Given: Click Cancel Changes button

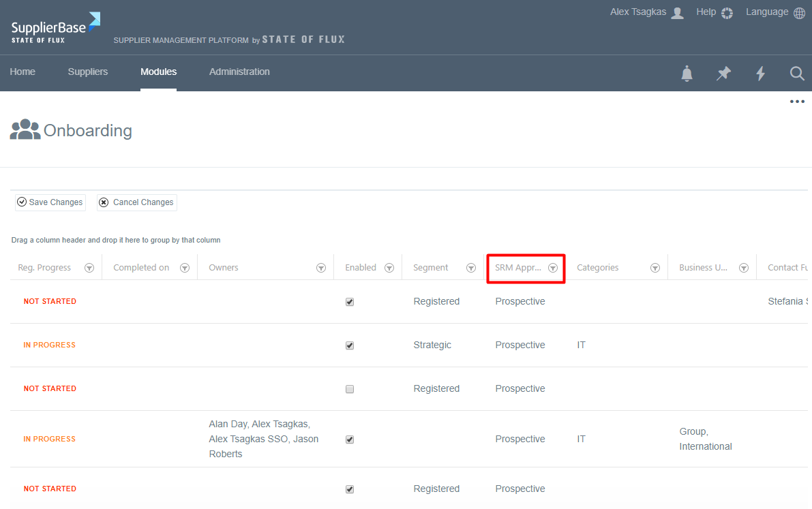Looking at the screenshot, I should point(136,202).
